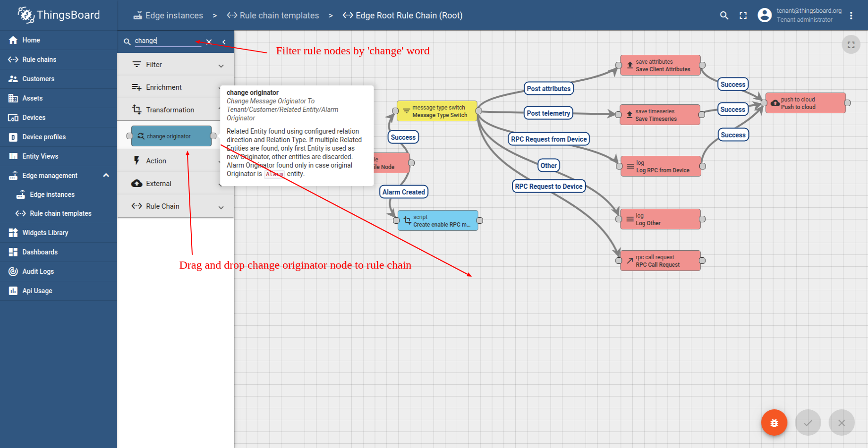Click the External category cloud icon
The height and width of the screenshot is (448, 868).
click(137, 183)
